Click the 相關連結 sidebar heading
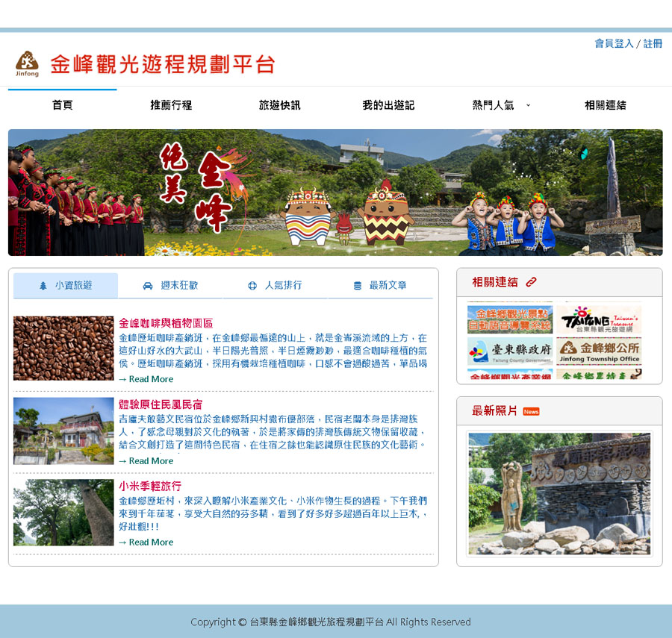This screenshot has width=672, height=638. coord(494,282)
